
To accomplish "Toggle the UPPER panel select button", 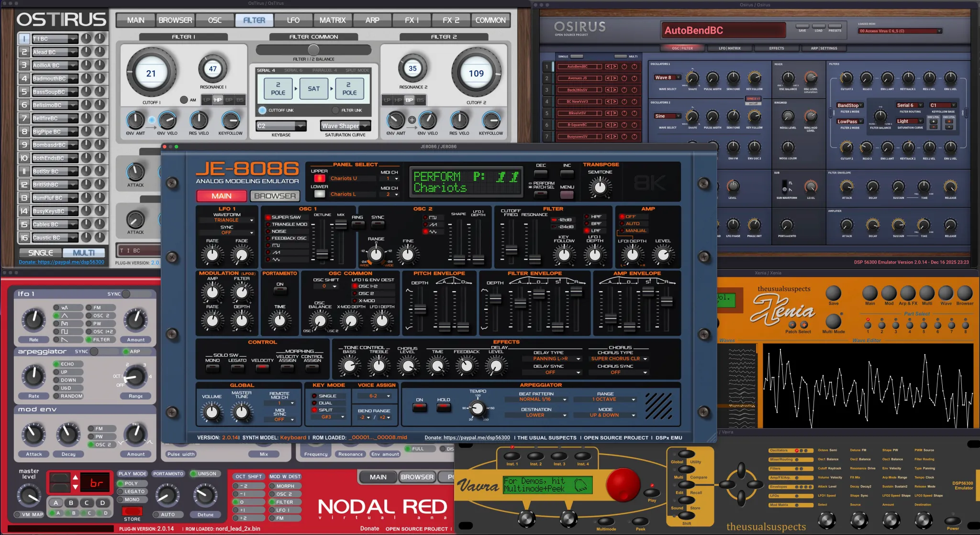I will pyautogui.click(x=319, y=178).
